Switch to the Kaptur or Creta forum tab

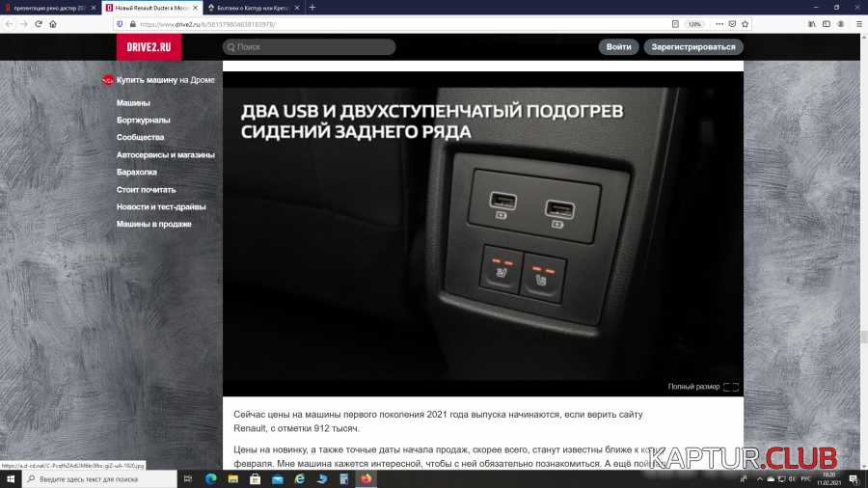[253, 8]
